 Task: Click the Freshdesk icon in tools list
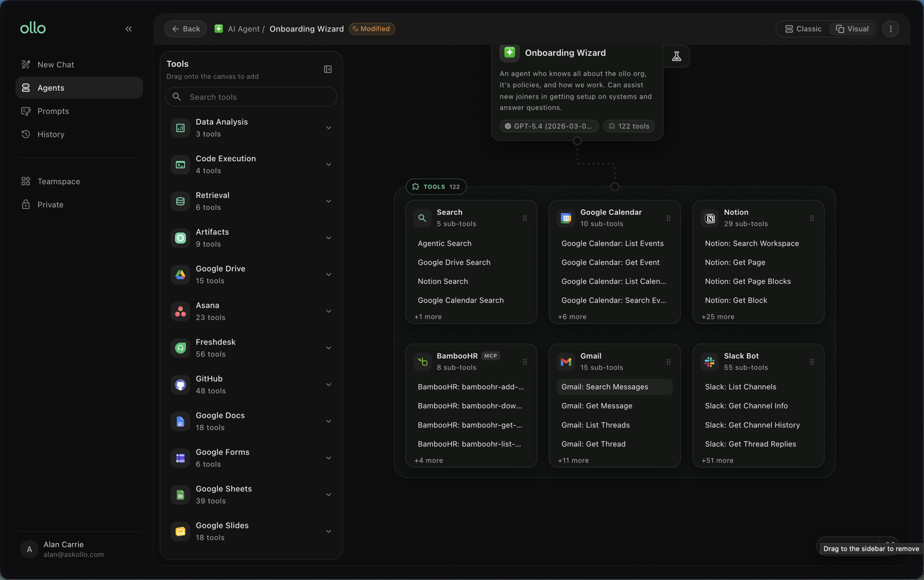[x=180, y=348]
